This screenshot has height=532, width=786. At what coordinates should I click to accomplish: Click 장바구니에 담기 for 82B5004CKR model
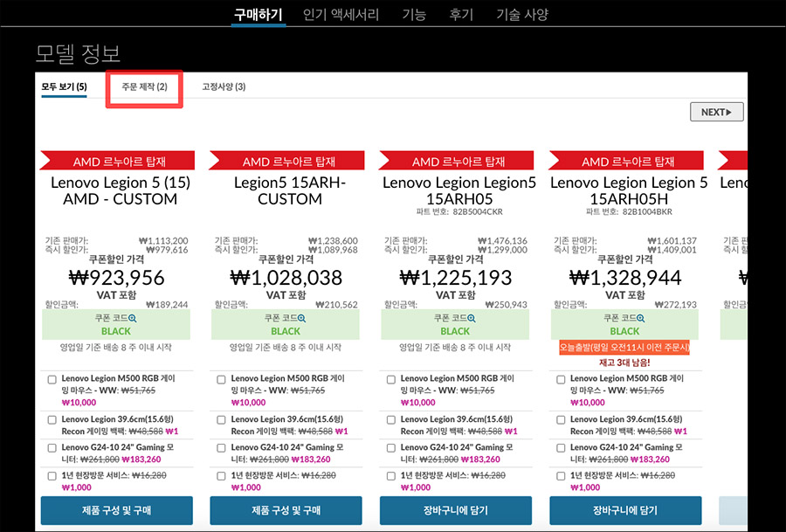click(456, 510)
